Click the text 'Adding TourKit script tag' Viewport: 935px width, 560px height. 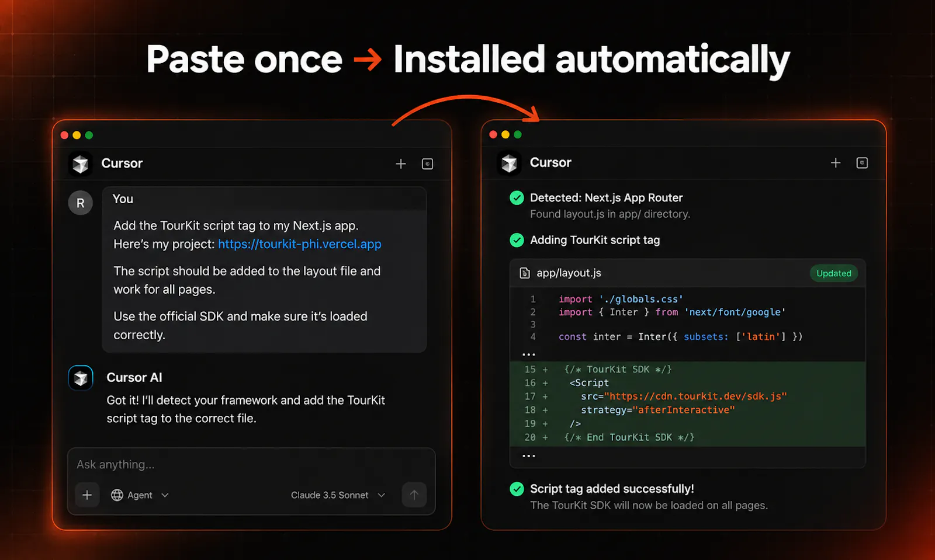pos(595,240)
